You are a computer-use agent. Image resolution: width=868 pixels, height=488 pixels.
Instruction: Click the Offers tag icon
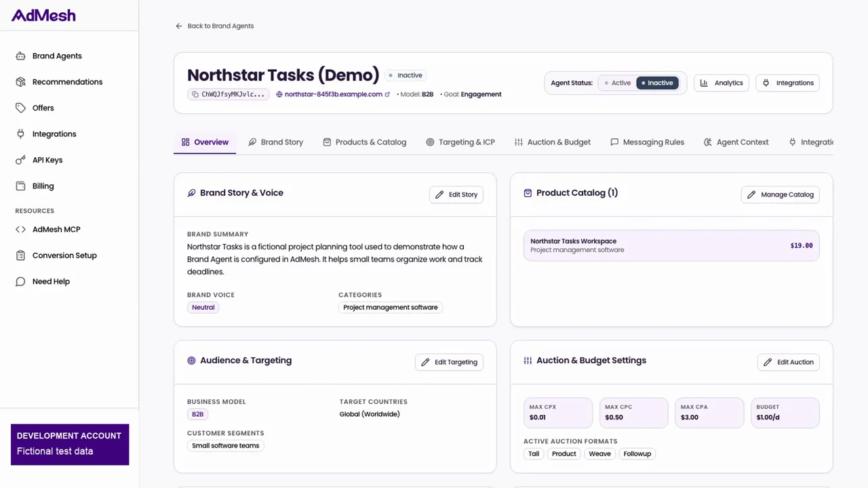click(x=20, y=108)
